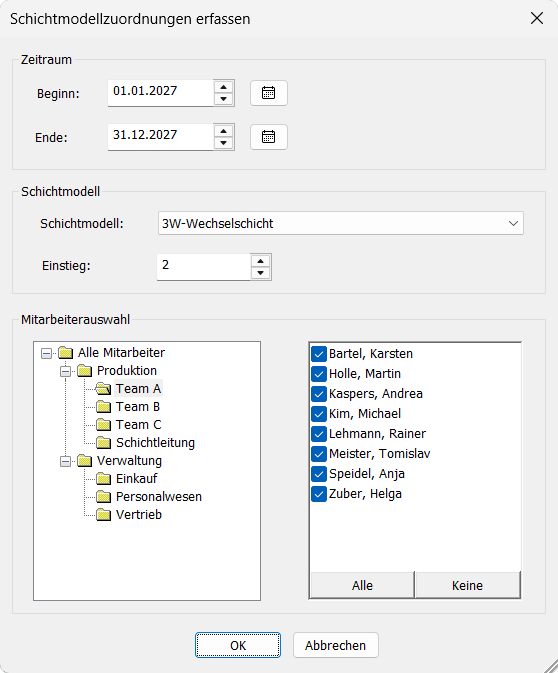558x673 pixels.
Task: Click the Team B folder icon
Action: pyautogui.click(x=103, y=407)
